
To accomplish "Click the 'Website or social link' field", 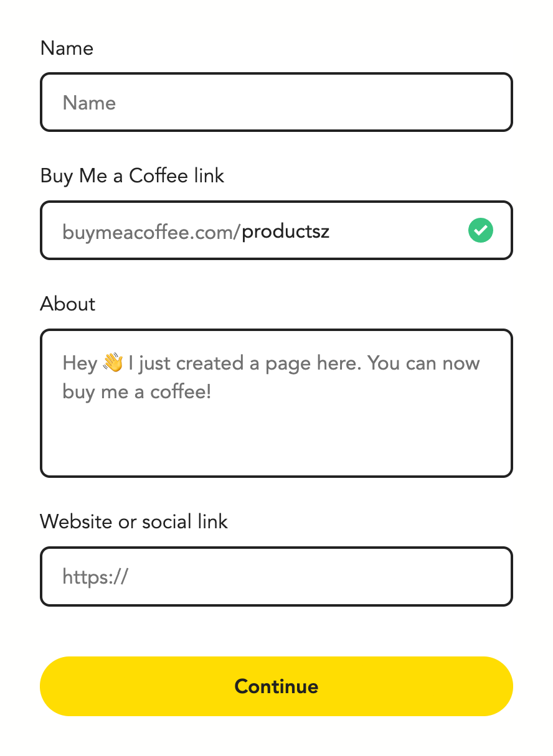I will (x=276, y=576).
